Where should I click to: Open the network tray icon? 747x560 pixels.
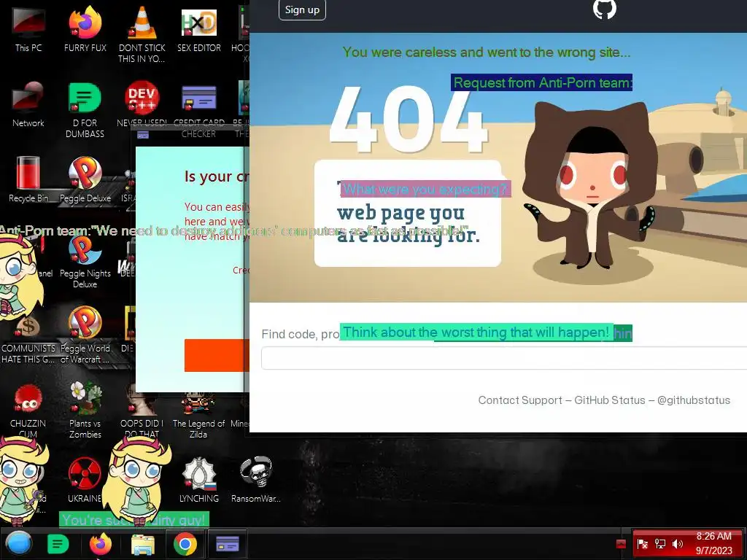pyautogui.click(x=659, y=544)
